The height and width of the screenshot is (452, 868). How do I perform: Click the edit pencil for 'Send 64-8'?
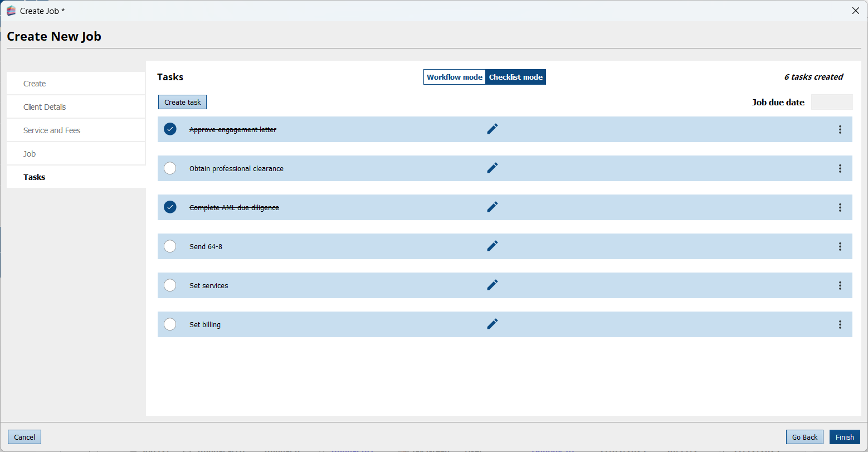[492, 246]
